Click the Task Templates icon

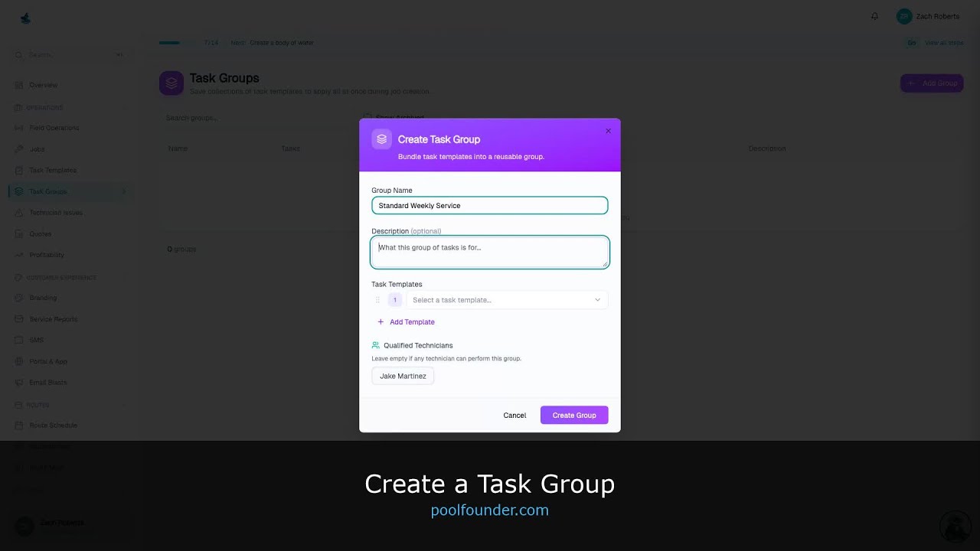(19, 170)
